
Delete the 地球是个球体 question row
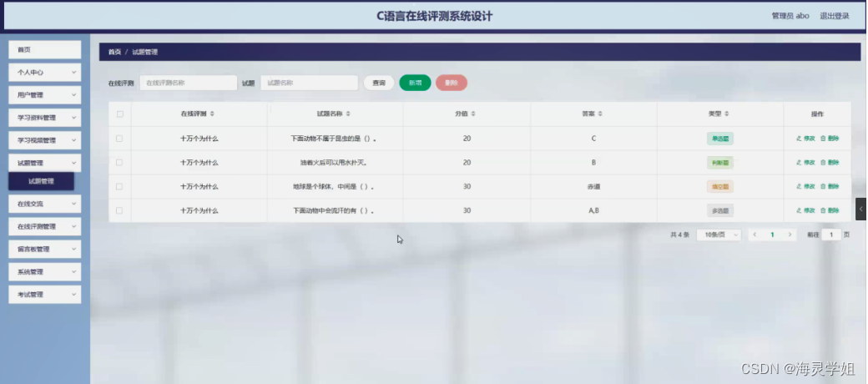click(830, 186)
